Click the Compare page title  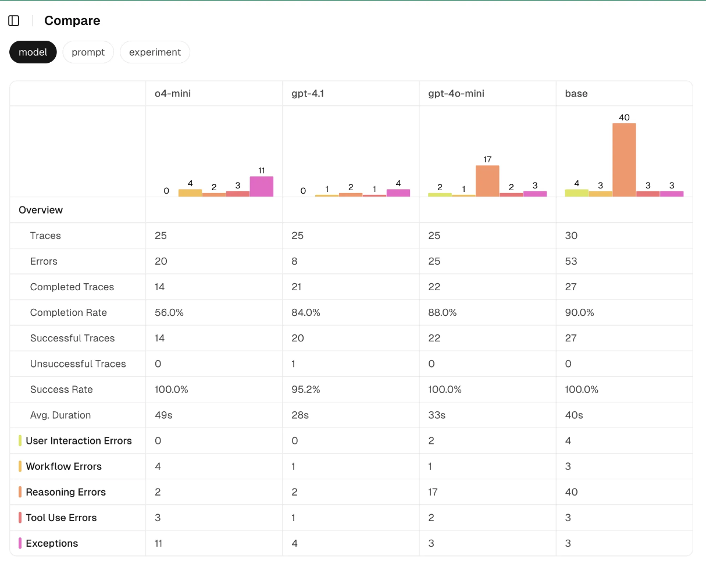click(72, 21)
